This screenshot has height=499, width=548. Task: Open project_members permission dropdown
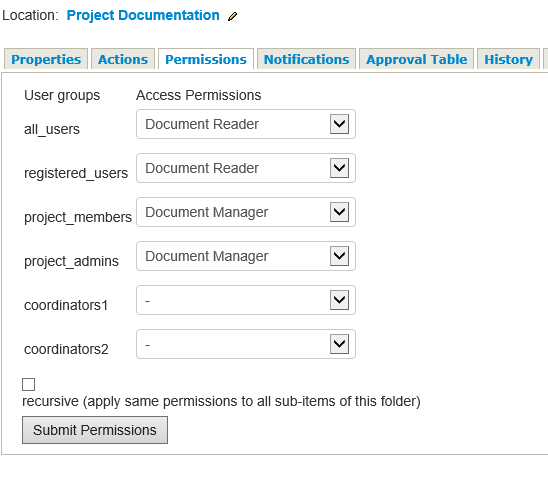[x=246, y=212]
